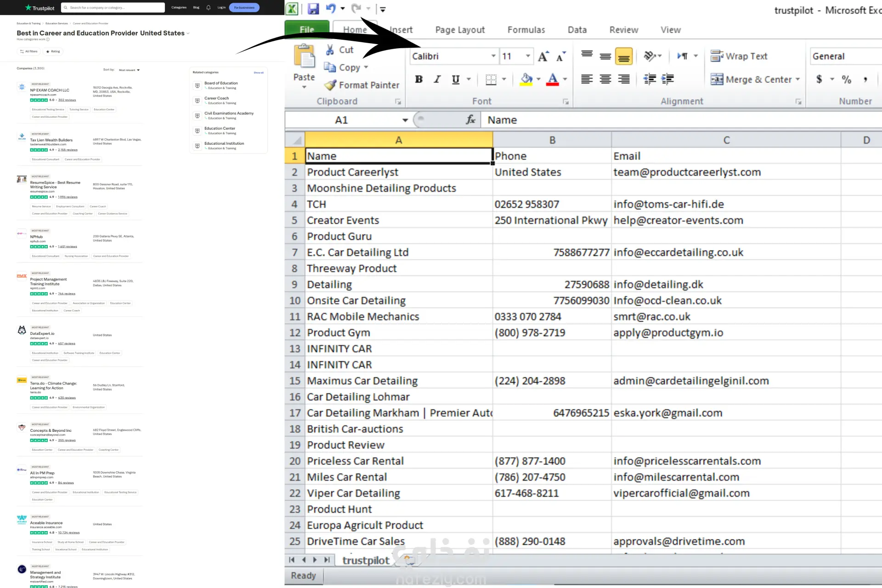The image size is (882, 588).
Task: Toggle Align Text Left
Action: coord(587,79)
